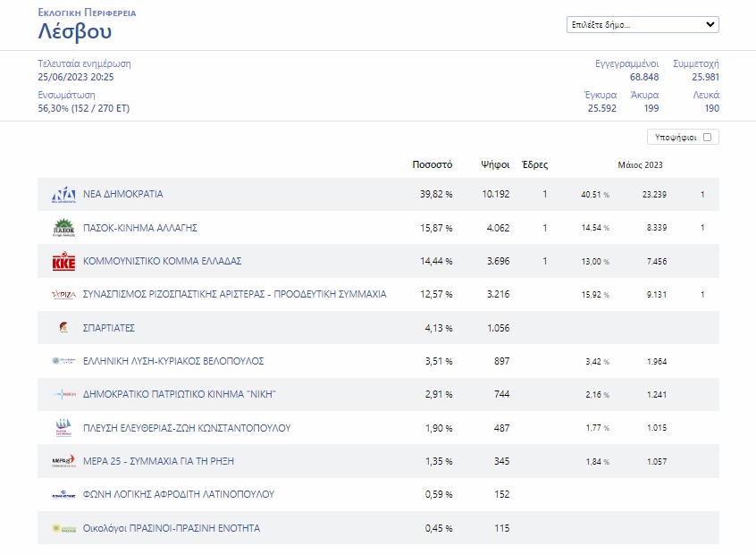Image resolution: width=756 pixels, height=554 pixels.
Task: Click the ΠΑΣΟΚ party logo
Action: (x=63, y=228)
